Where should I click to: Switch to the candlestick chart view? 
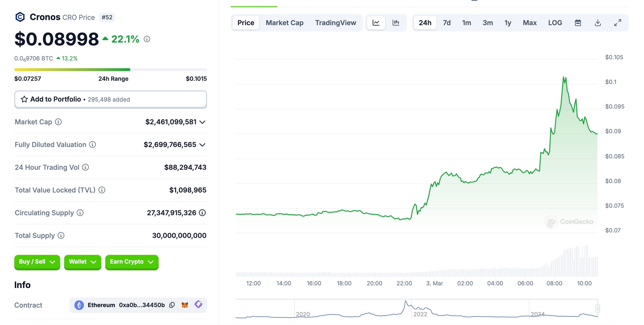click(x=396, y=23)
